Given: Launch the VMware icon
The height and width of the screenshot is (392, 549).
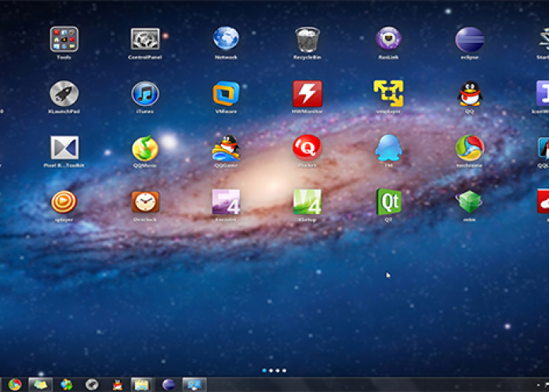Looking at the screenshot, I should tap(226, 93).
